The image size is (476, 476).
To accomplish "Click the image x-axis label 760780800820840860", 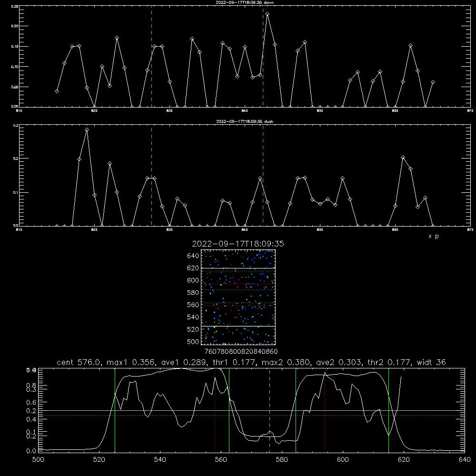I will pyautogui.click(x=241, y=351).
